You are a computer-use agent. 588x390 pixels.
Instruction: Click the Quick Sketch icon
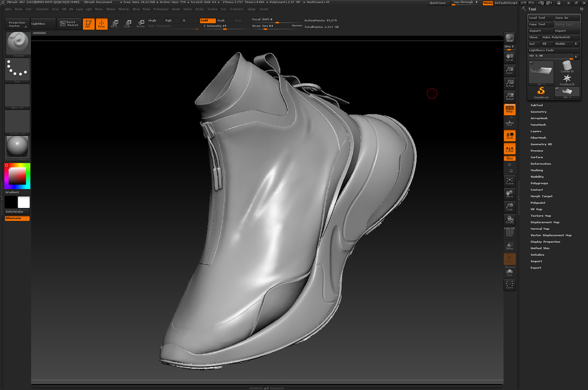69,24
